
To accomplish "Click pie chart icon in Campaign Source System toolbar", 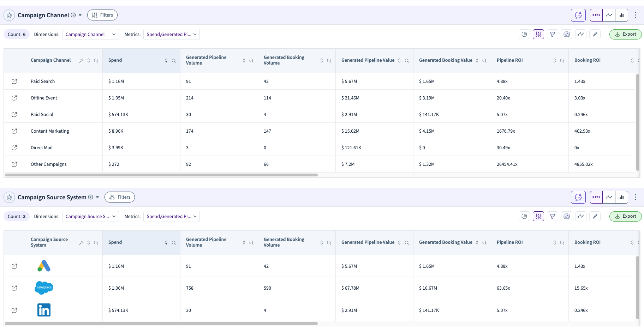I will tap(524, 216).
